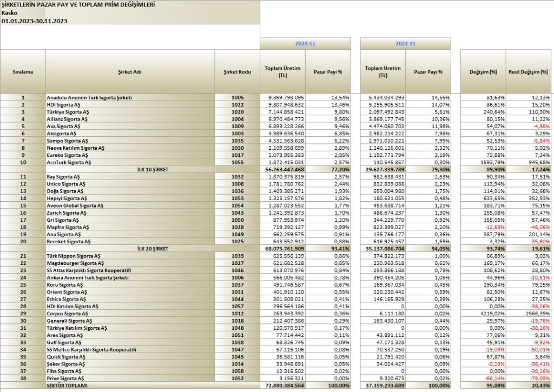
Task: Select the "SEKTÖR TOPLAMI" total label
Action: (x=67, y=386)
